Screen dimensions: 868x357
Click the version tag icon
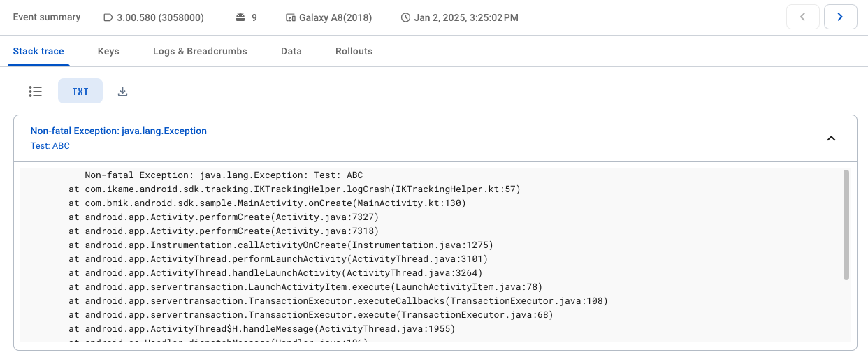pos(108,17)
